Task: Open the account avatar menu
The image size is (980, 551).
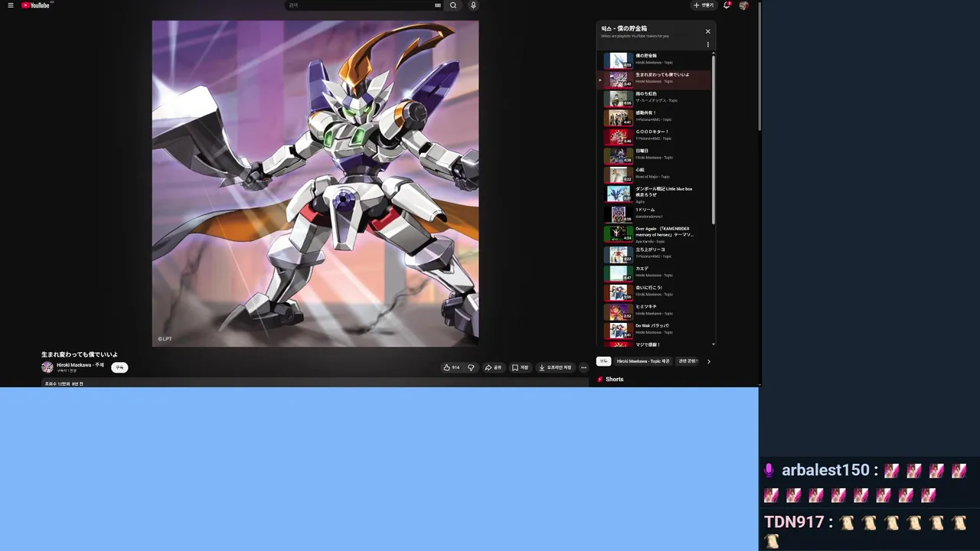Action: point(743,5)
